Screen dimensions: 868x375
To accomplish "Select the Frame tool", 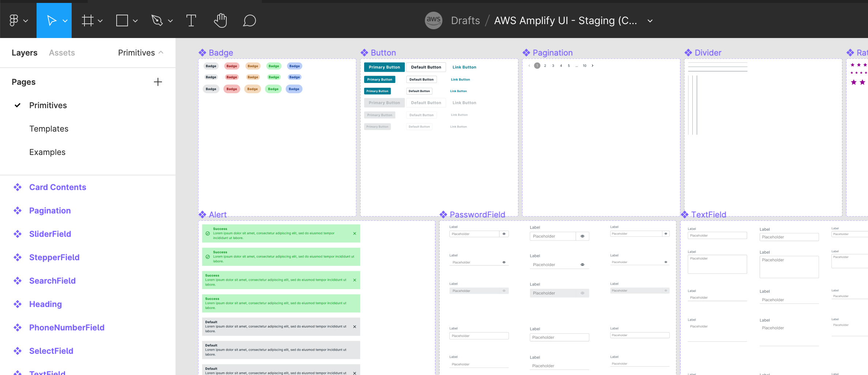I will click(87, 20).
